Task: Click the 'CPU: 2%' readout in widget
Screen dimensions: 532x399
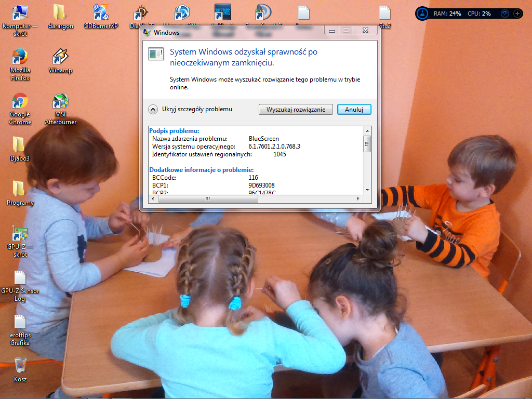Action: (x=479, y=14)
